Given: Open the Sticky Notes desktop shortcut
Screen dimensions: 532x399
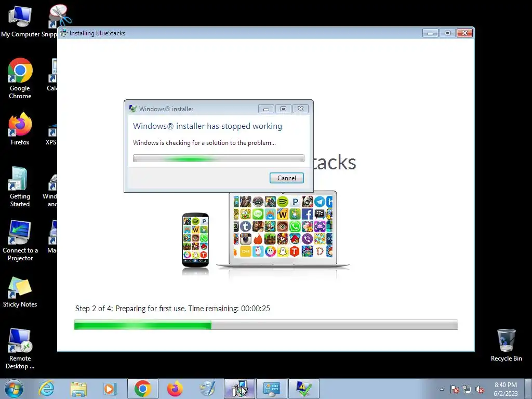Looking at the screenshot, I should (x=20, y=292).
